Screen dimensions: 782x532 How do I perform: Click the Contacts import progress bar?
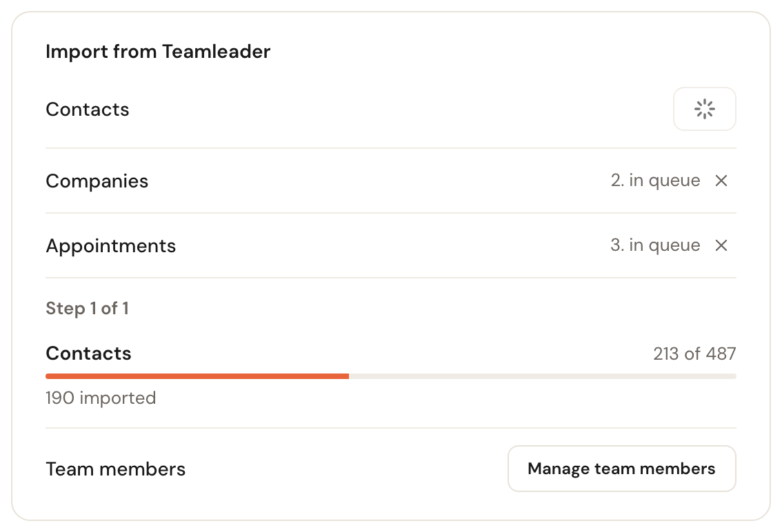(x=390, y=376)
